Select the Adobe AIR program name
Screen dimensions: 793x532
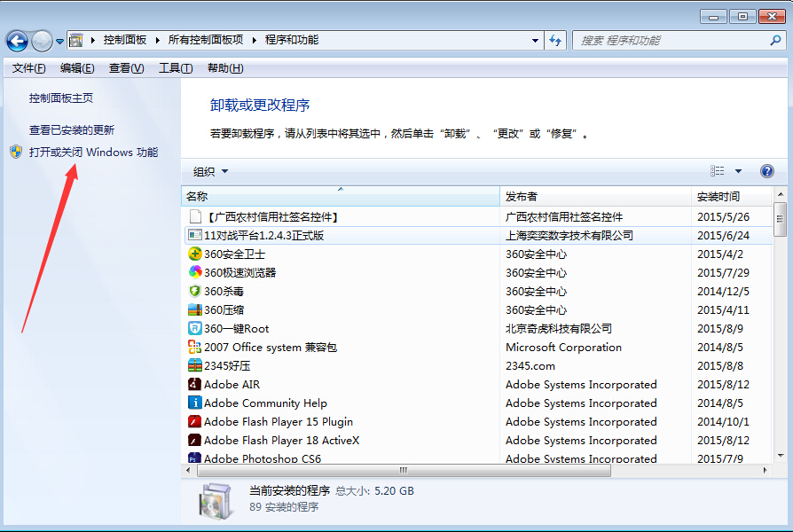[232, 385]
